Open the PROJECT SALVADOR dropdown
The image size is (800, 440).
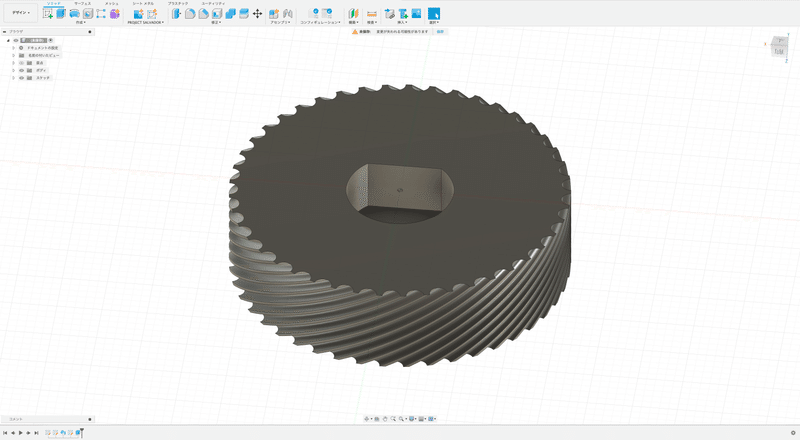(x=145, y=22)
